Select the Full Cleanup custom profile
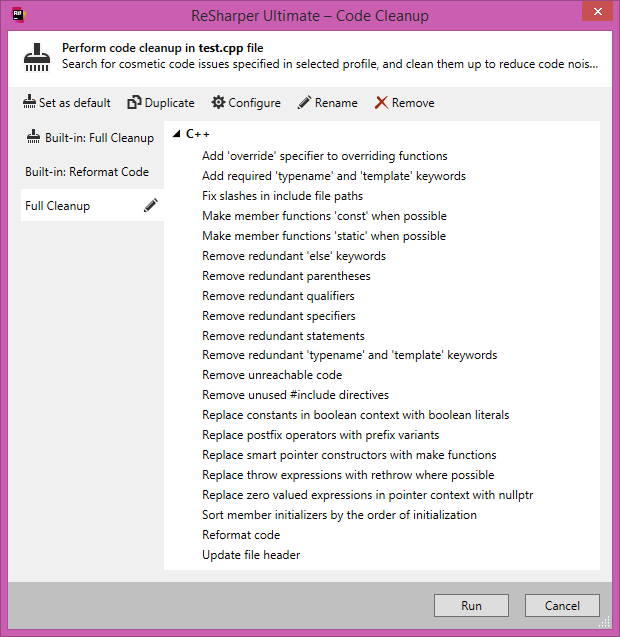Screen dimensions: 620x637 coord(92,205)
